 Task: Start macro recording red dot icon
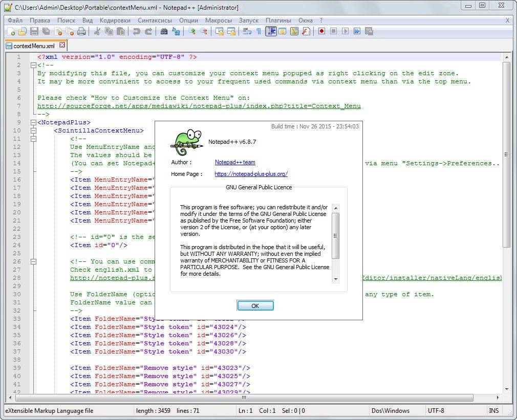click(321, 31)
